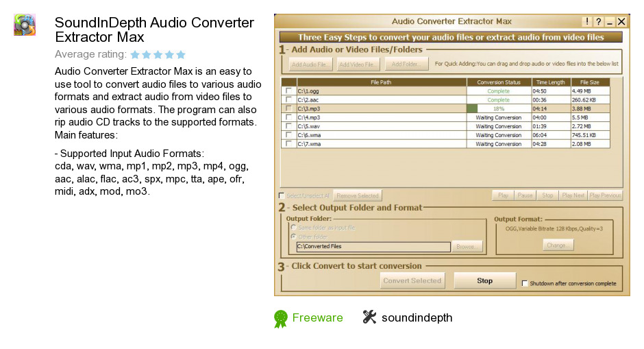The height and width of the screenshot is (349, 644).
Task: Click the 18% progress bar for C:\3.mp3
Action: click(499, 108)
